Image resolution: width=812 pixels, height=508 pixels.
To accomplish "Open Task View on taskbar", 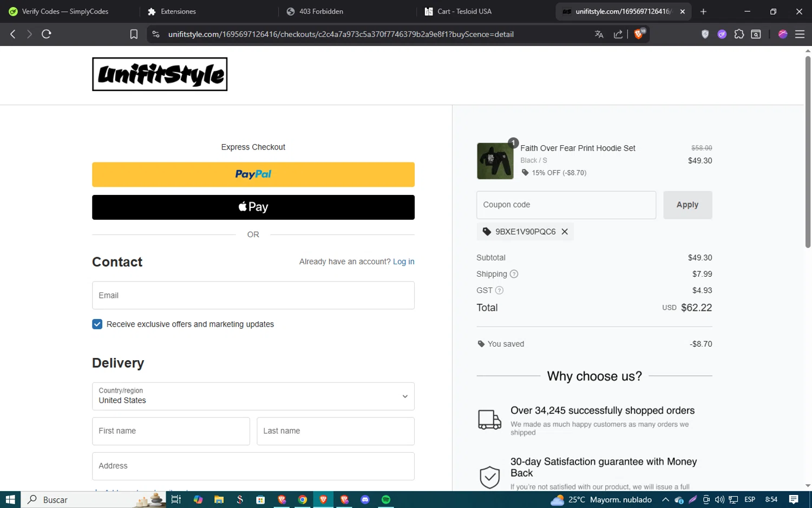I will [176, 499].
